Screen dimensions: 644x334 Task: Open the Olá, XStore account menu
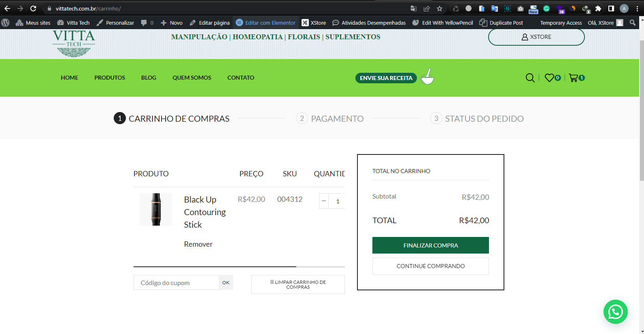coord(606,23)
